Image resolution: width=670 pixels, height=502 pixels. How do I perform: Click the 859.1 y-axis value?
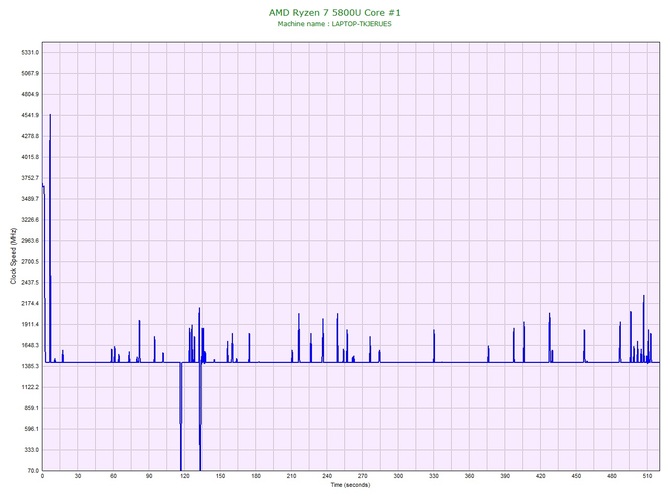click(x=31, y=408)
